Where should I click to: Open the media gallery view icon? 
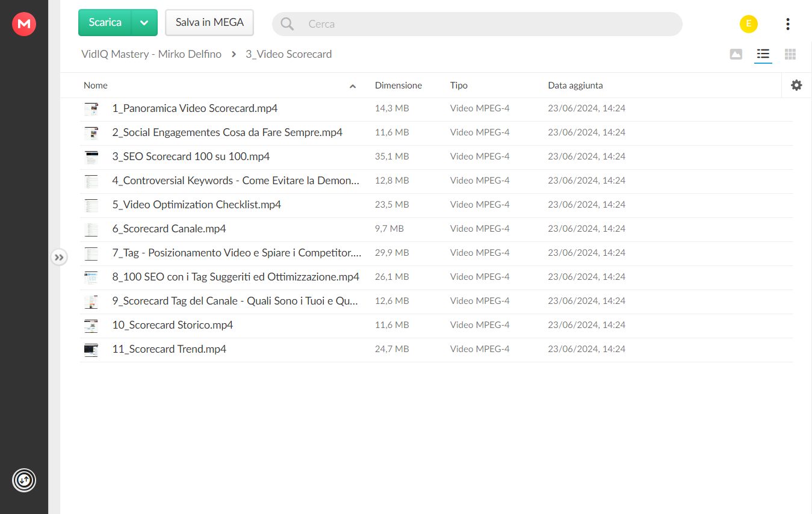(x=736, y=54)
